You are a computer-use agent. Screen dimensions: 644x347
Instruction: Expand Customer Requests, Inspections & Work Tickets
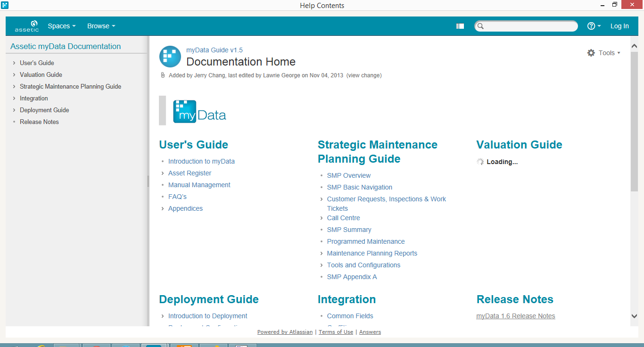click(322, 199)
